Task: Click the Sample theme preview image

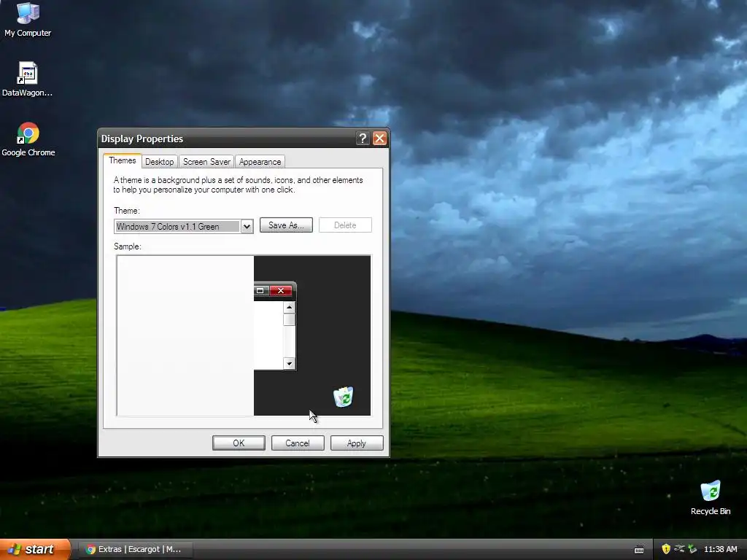Action: [x=244, y=335]
